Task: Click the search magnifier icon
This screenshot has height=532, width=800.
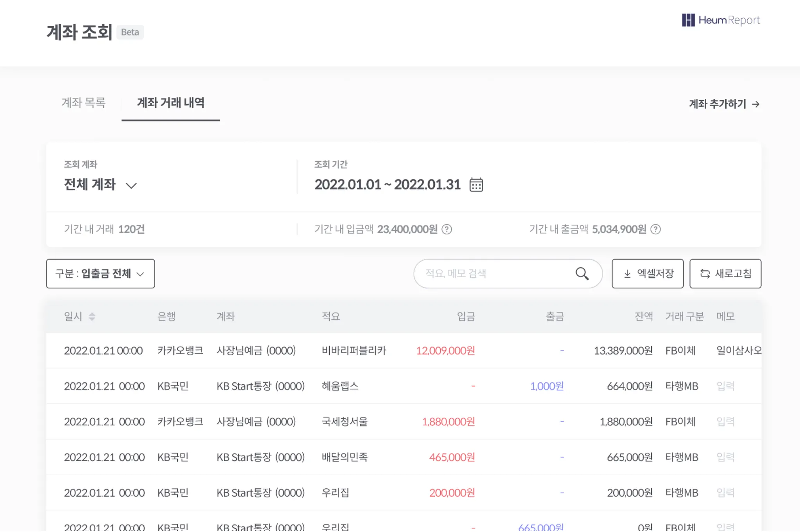Action: point(582,274)
